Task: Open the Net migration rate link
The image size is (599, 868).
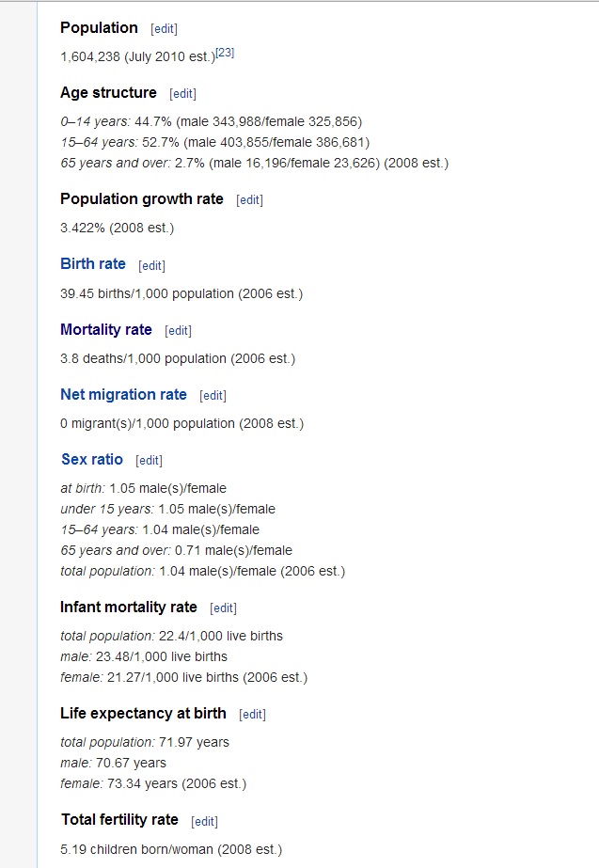Action: point(123,394)
